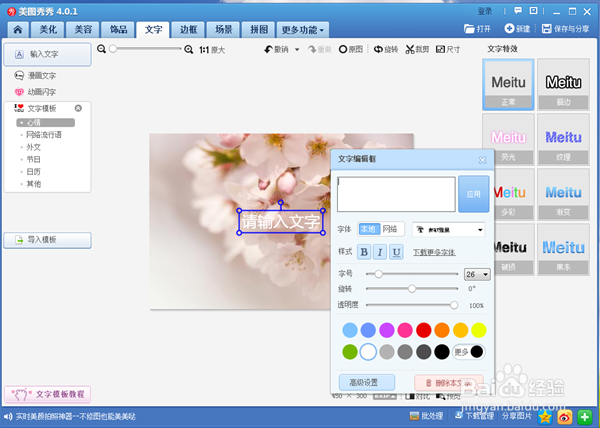The height and width of the screenshot is (428, 600).
Task: Choose the 渐变 text effect thumbnail
Action: tap(563, 195)
